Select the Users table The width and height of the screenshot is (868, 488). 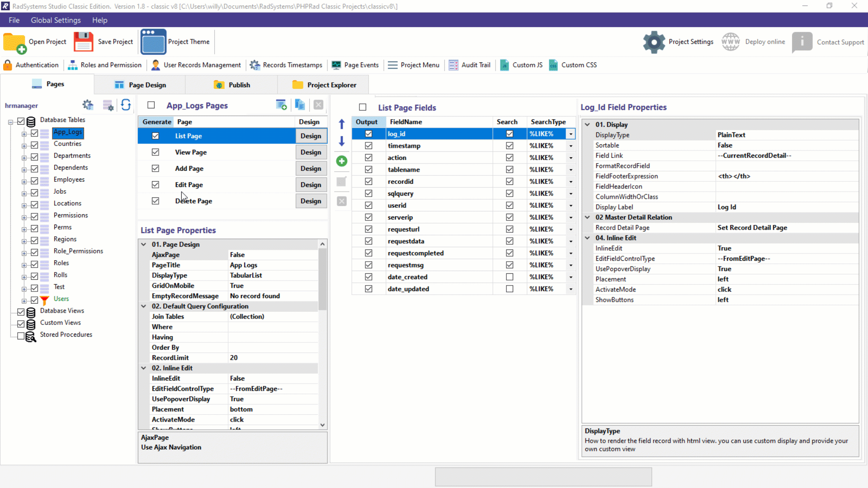[x=61, y=299]
